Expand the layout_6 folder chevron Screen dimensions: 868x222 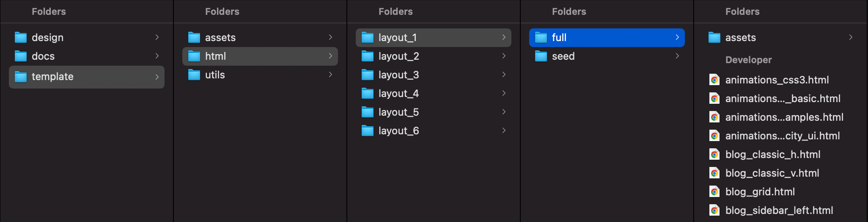pos(504,130)
